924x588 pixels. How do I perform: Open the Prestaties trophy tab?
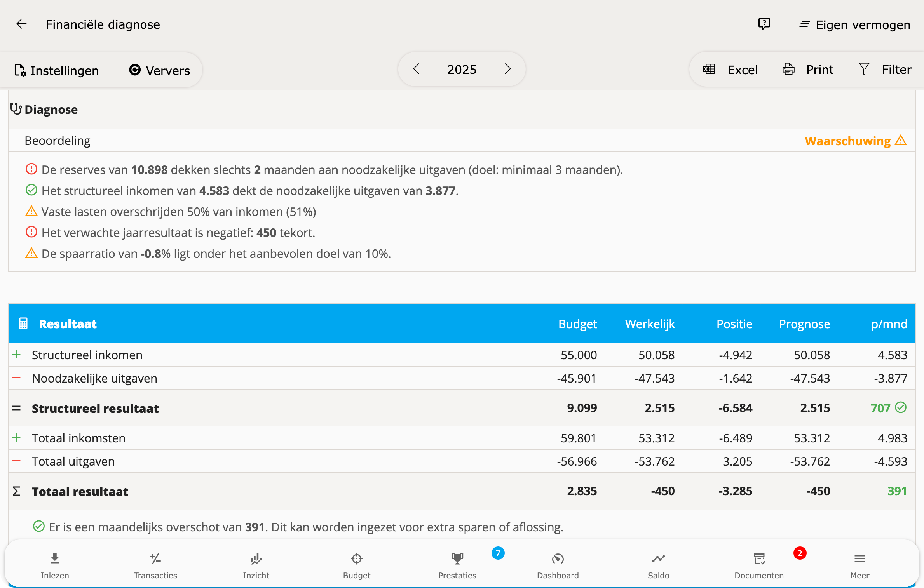click(457, 565)
